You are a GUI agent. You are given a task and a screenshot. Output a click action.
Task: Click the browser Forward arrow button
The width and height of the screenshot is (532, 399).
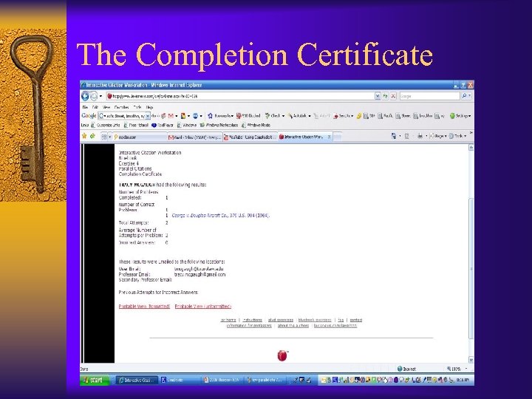coord(94,96)
